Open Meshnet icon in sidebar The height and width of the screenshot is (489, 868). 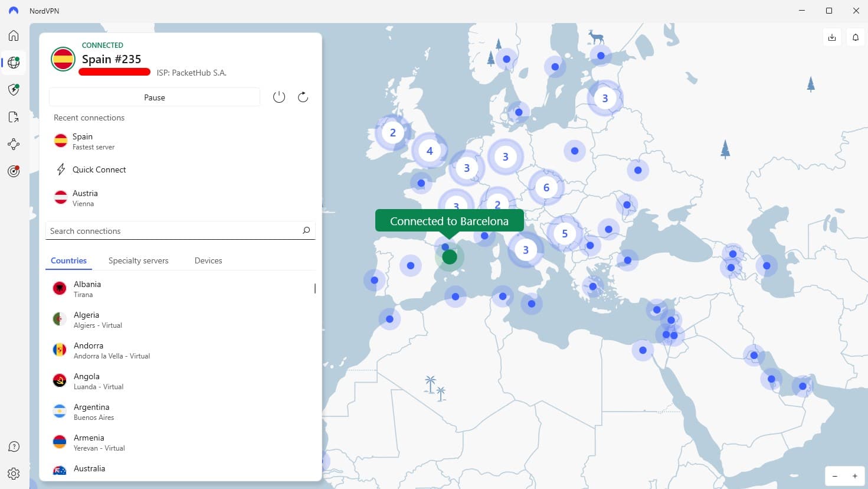tap(14, 144)
